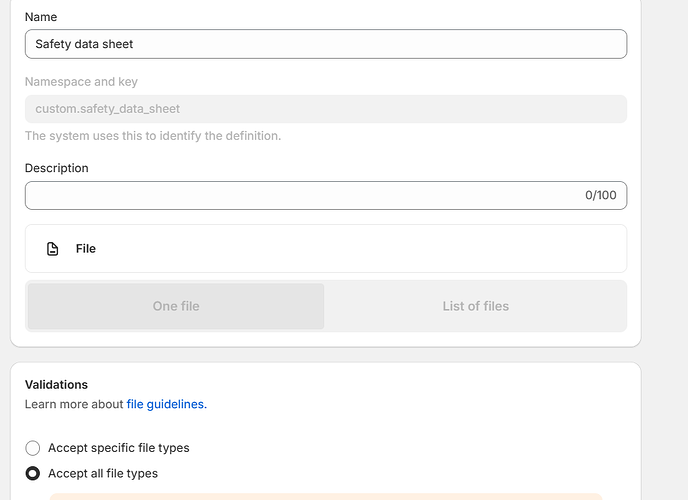Switch to the List of files option
Image resolution: width=688 pixels, height=500 pixels.
point(475,306)
